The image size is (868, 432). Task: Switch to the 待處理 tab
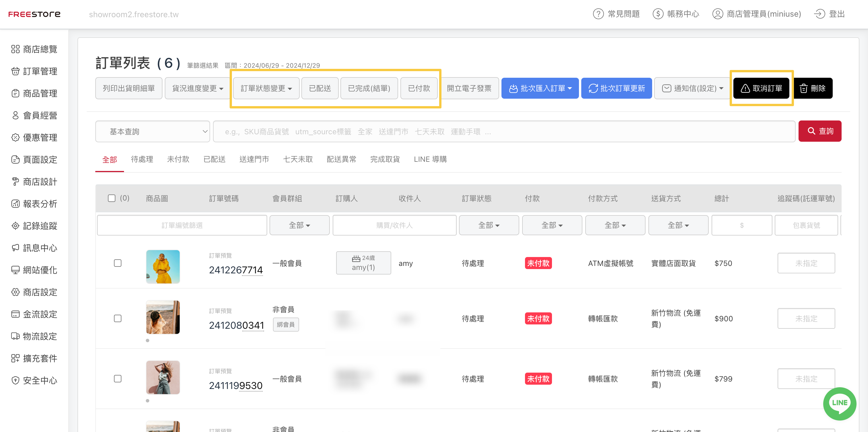(142, 159)
